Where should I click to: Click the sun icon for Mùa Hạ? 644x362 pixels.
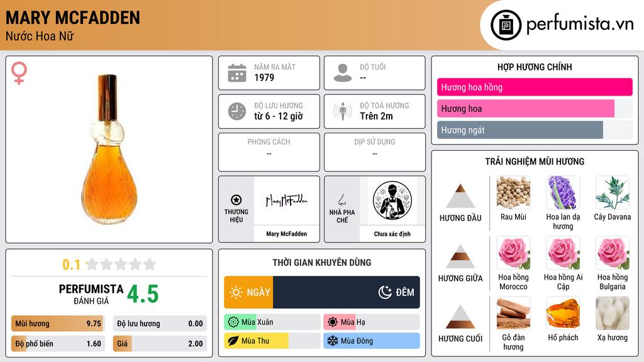point(333,322)
